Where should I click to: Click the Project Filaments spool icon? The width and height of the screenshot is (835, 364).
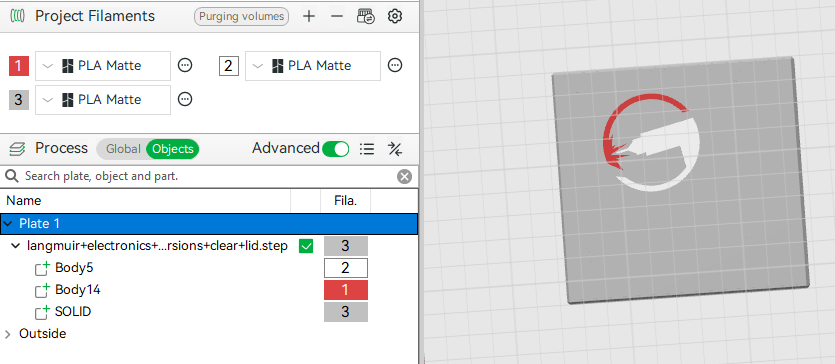18,16
